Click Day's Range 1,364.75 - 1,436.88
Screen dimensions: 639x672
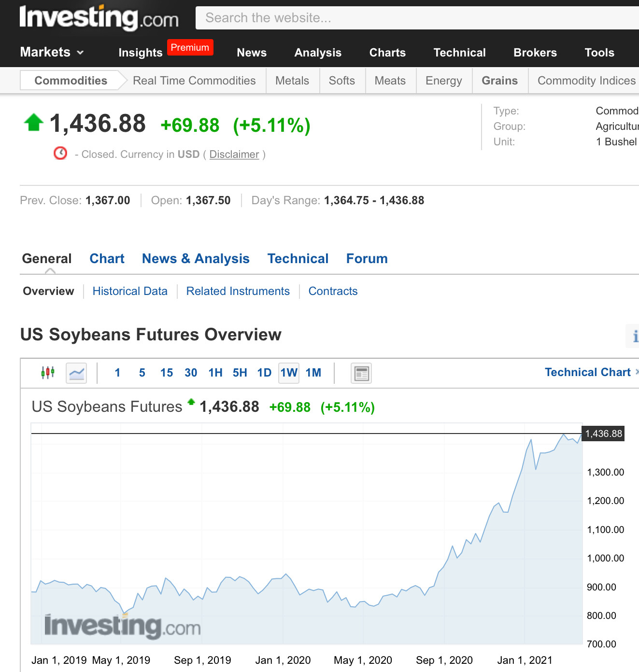click(374, 200)
